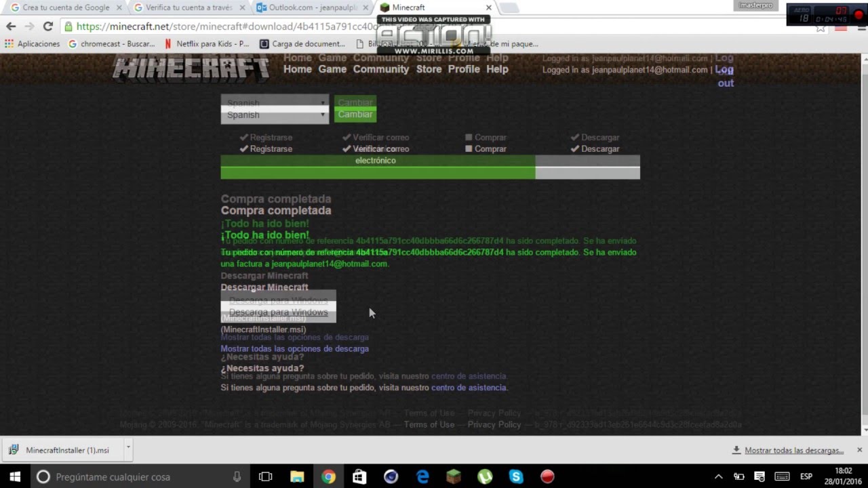Open a new Chrome tab

[x=509, y=7]
